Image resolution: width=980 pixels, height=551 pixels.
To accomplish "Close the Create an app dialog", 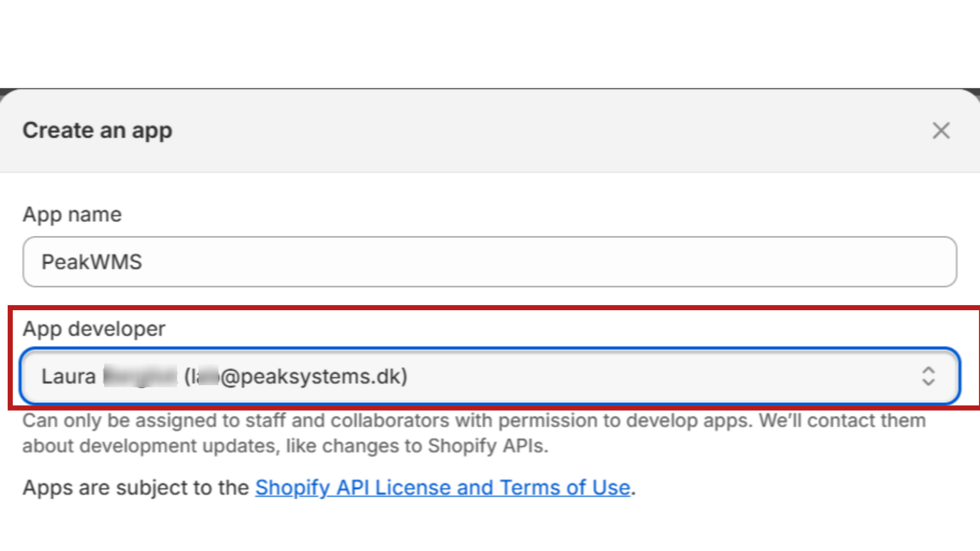I will tap(941, 131).
